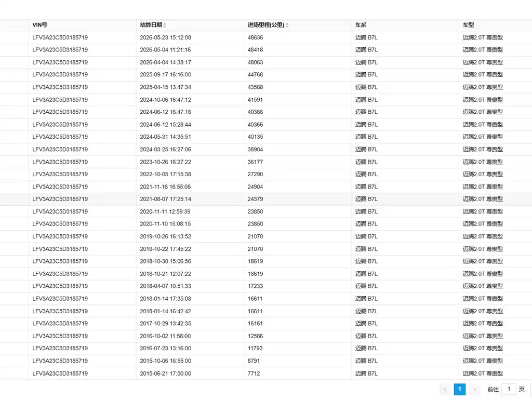Click the 车型 column header

tap(495, 25)
